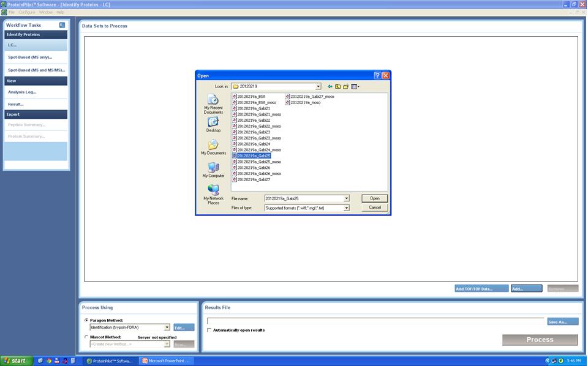Click the red floppy icon in quick launch
Image resolution: width=588 pixels, height=366 pixels.
[57, 360]
